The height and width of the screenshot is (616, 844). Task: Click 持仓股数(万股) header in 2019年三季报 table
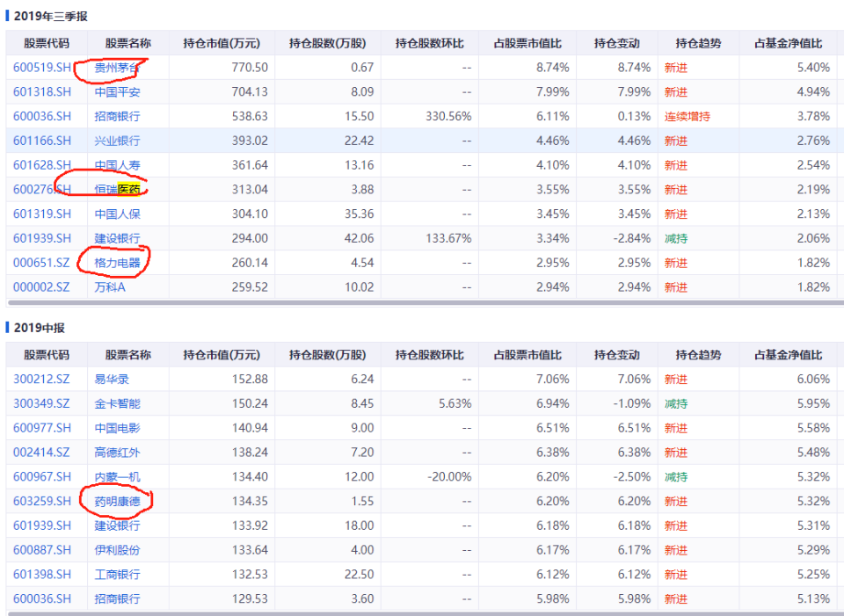(x=327, y=44)
